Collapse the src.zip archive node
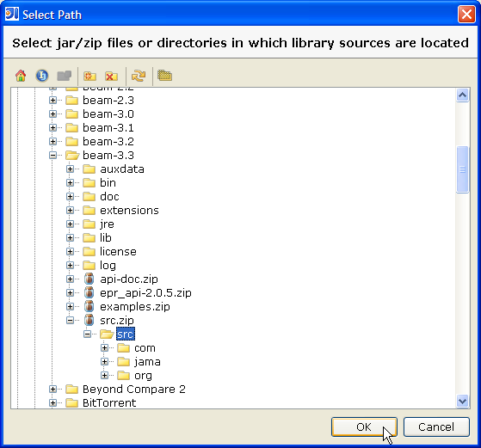The image size is (481, 448). pos(70,321)
